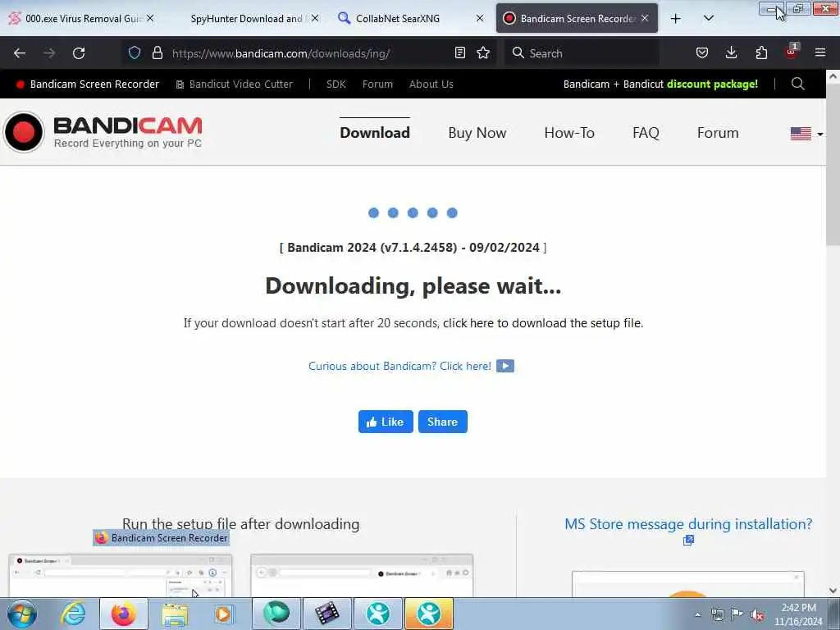This screenshot has width=840, height=630.
Task: Open About Us link in top bar
Action: (x=431, y=84)
